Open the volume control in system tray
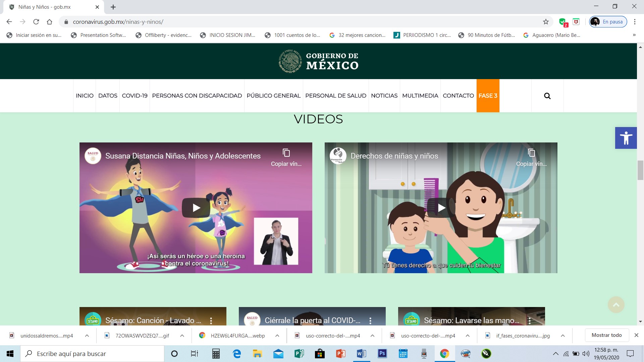The height and width of the screenshot is (362, 644). coord(586,354)
